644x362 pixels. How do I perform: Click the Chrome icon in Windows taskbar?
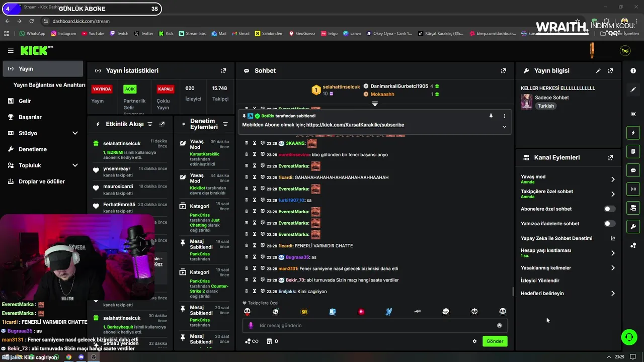(69, 357)
